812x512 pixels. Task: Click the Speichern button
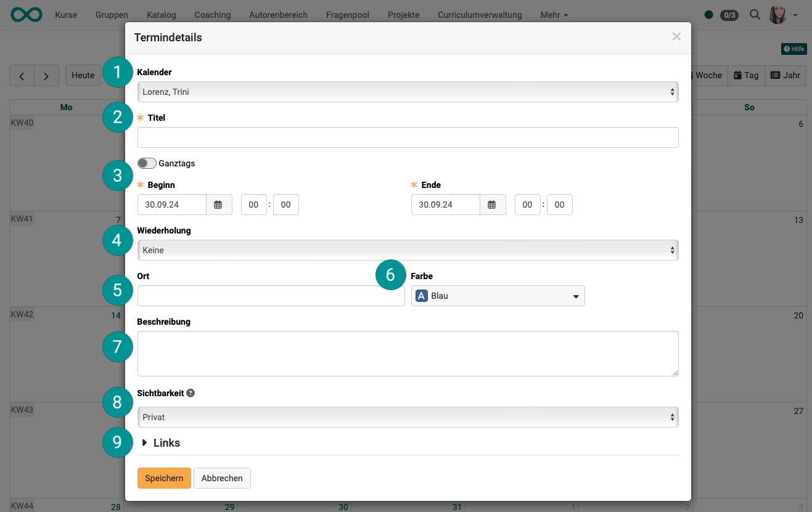pos(164,478)
